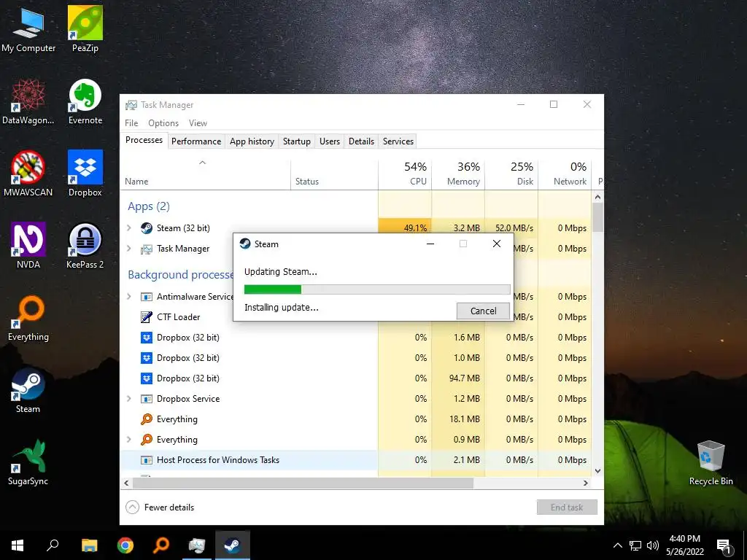Expand the Antimalware Service row
Viewport: 747px width, 560px height.
(x=129, y=297)
